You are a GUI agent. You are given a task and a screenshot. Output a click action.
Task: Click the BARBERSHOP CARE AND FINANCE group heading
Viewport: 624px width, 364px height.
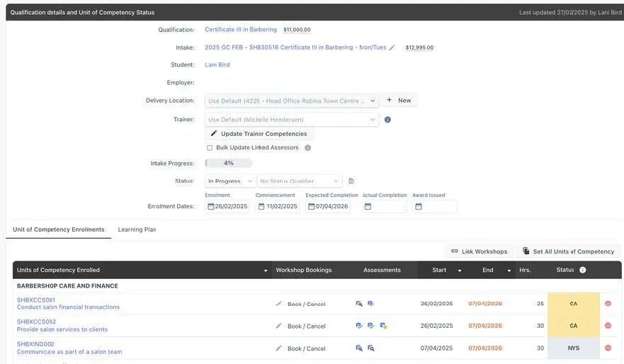pos(67,285)
